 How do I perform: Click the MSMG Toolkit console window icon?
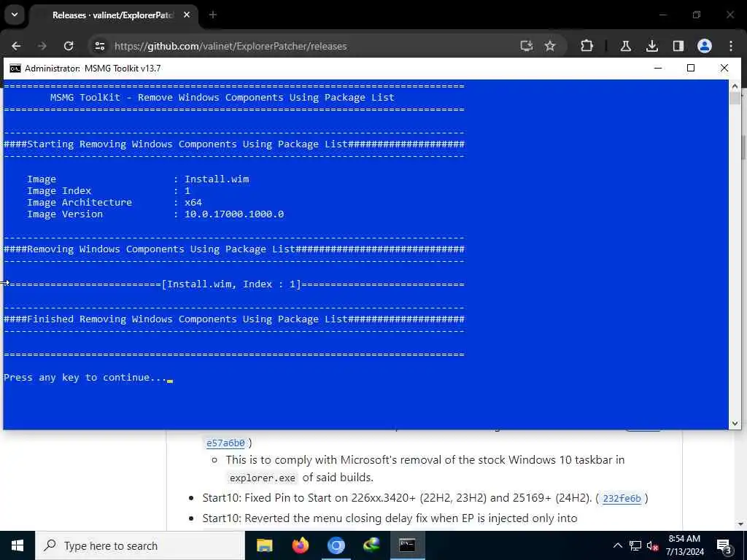pos(15,68)
